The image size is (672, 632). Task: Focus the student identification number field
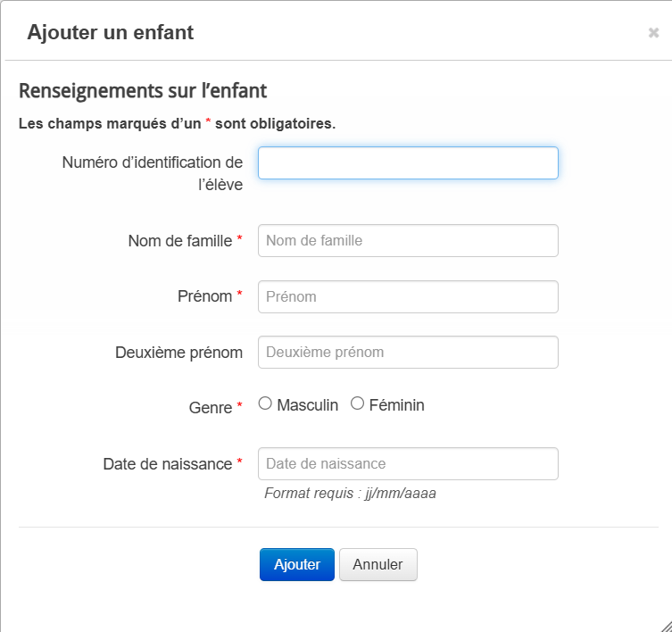pyautogui.click(x=408, y=163)
